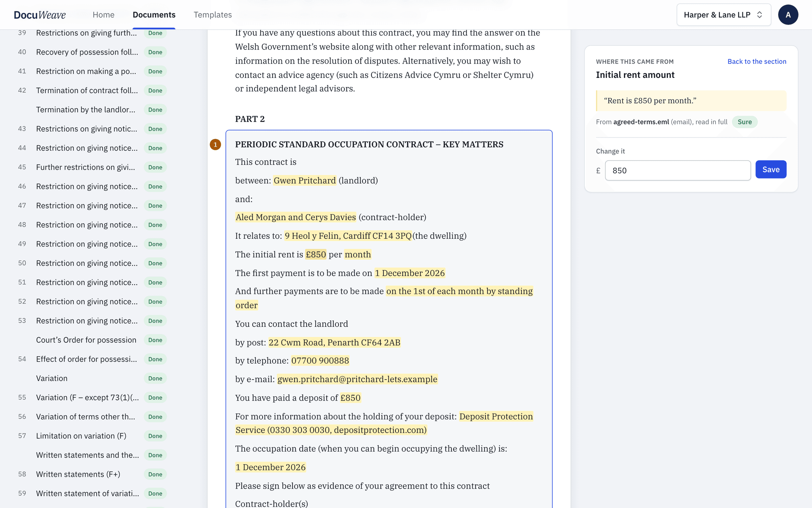Open Termination by the landlord section
Screen dimensions: 812x508
point(92,109)
